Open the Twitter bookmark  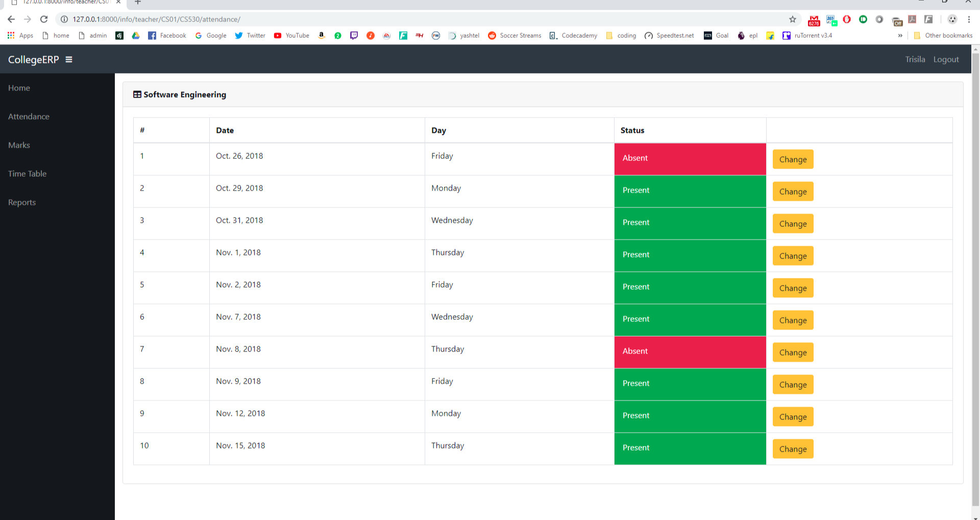pyautogui.click(x=250, y=35)
